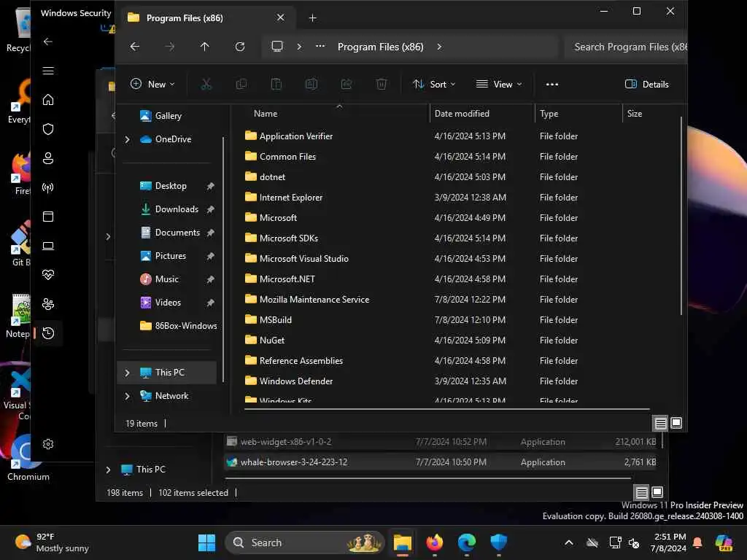Switch to details list view in front window

click(x=660, y=423)
